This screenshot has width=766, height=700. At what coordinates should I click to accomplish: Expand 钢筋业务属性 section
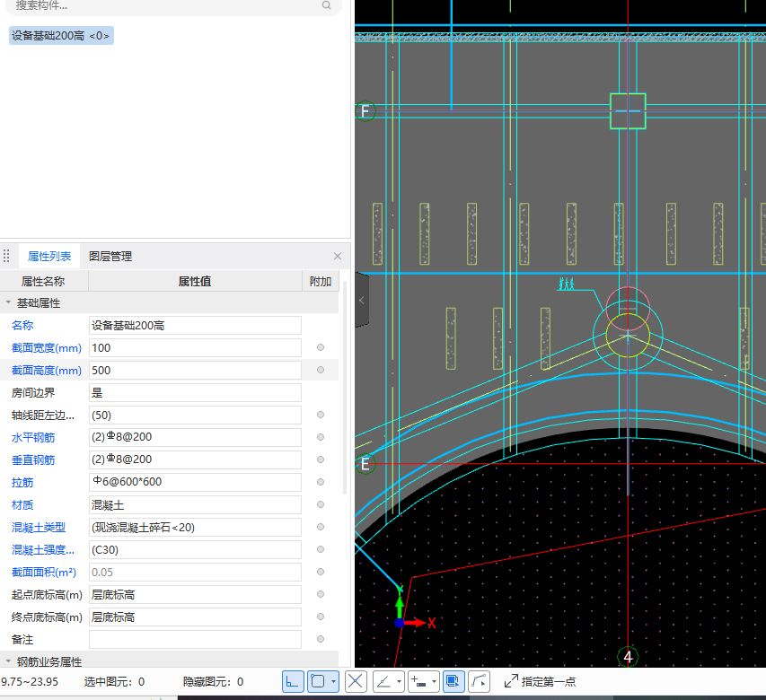[x=8, y=662]
